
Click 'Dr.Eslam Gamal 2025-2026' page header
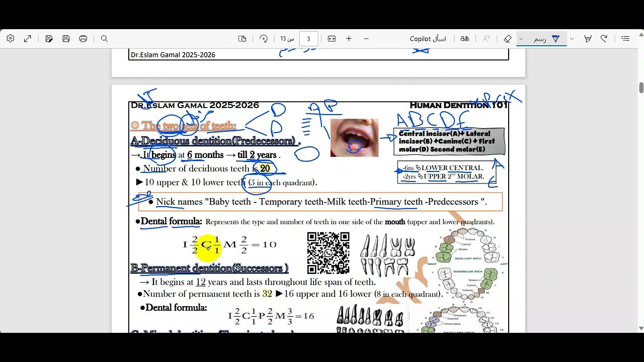tap(195, 105)
